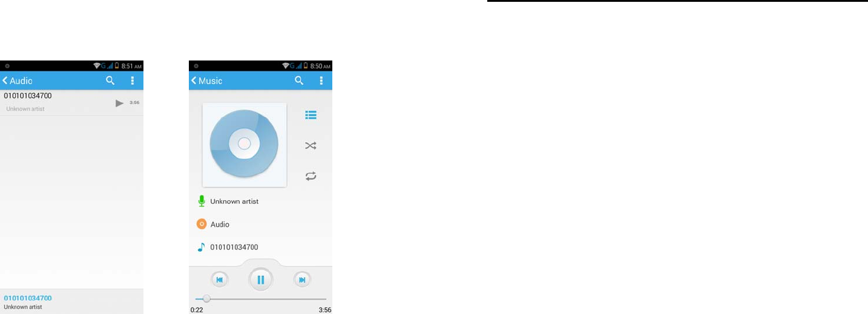Screen dimensions: 868x314
Task: Select song 010101034700 in the Audio list
Action: [71, 103]
